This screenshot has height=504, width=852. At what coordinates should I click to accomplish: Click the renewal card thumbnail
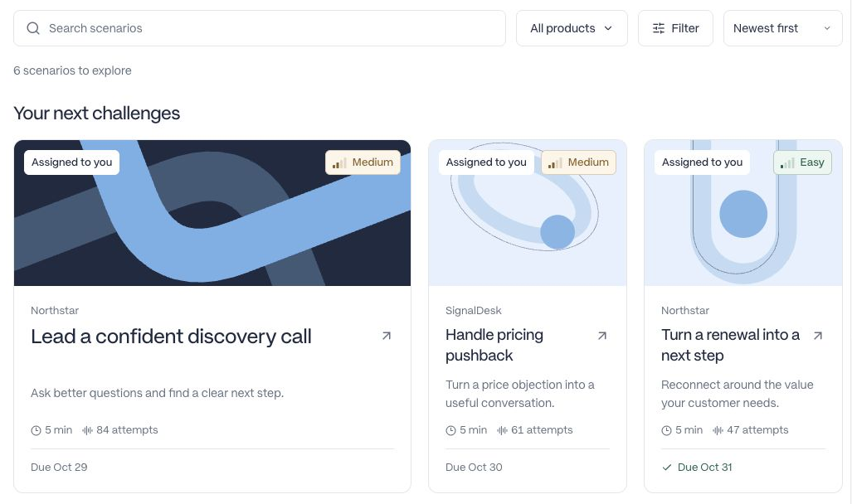743,213
